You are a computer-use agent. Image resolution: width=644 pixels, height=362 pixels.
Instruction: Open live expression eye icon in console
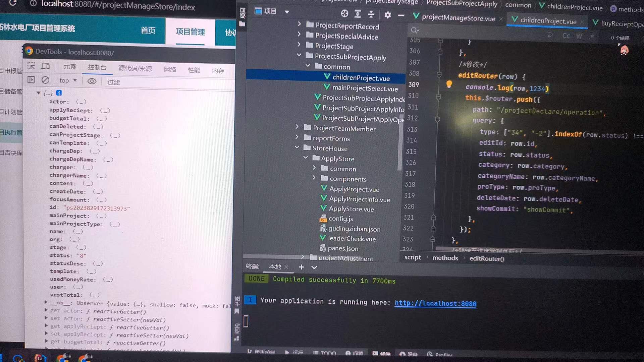92,81
